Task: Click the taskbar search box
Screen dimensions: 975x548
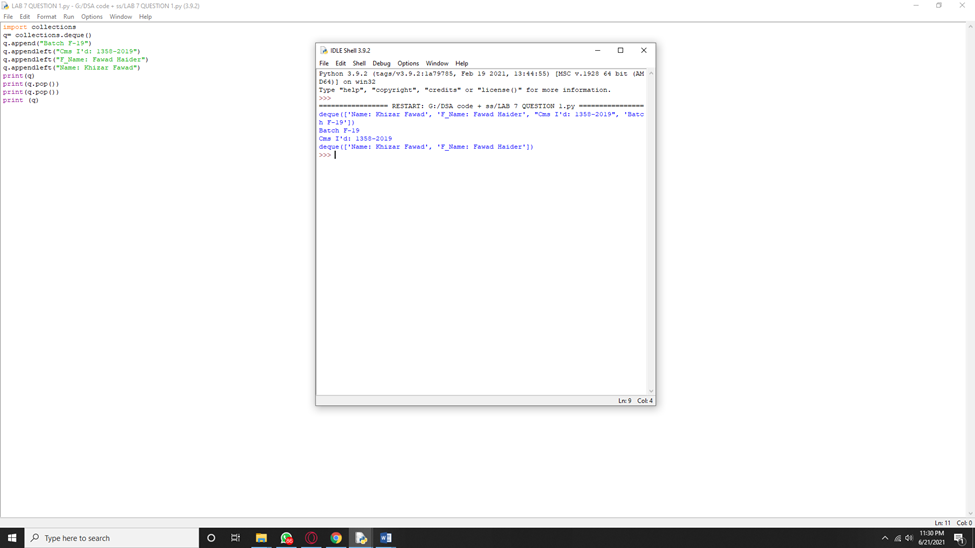Action: click(x=112, y=538)
